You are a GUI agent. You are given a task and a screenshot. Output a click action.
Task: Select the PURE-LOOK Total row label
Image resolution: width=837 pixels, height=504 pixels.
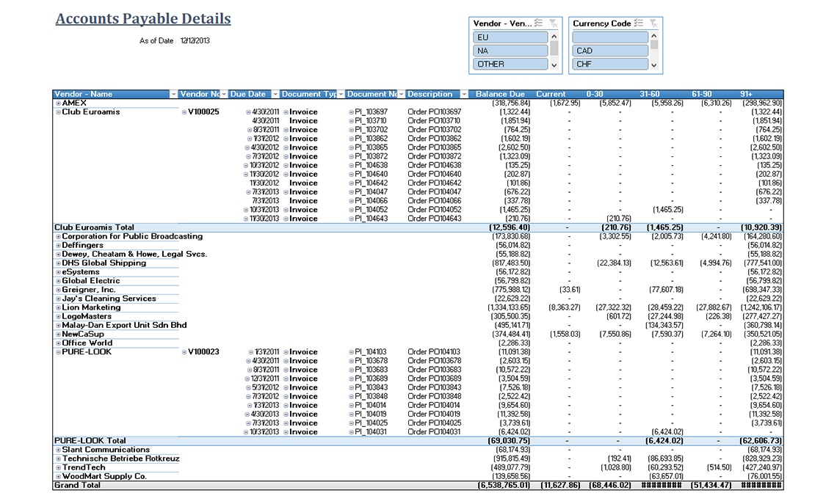90,441
